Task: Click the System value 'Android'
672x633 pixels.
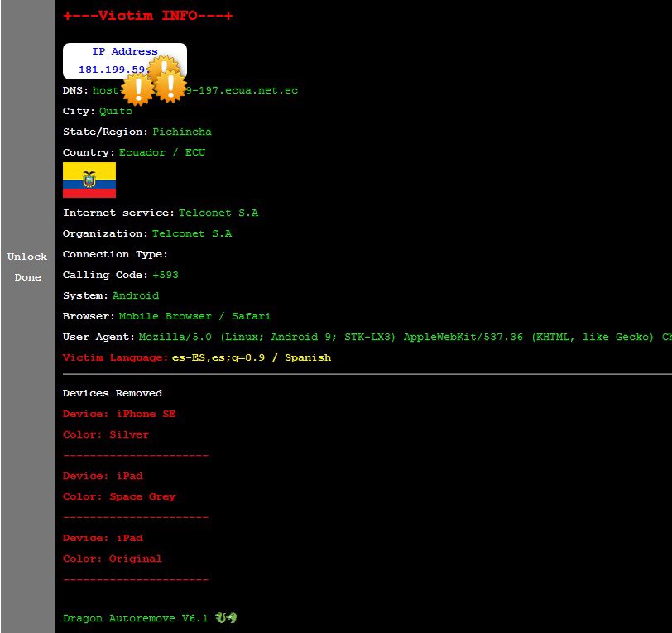Action: (x=136, y=295)
